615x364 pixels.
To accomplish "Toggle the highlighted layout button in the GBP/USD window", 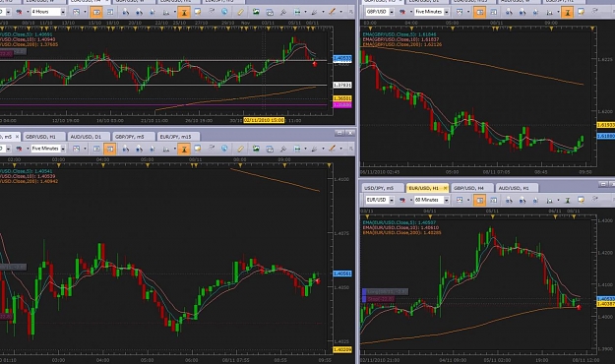I will pos(479,12).
